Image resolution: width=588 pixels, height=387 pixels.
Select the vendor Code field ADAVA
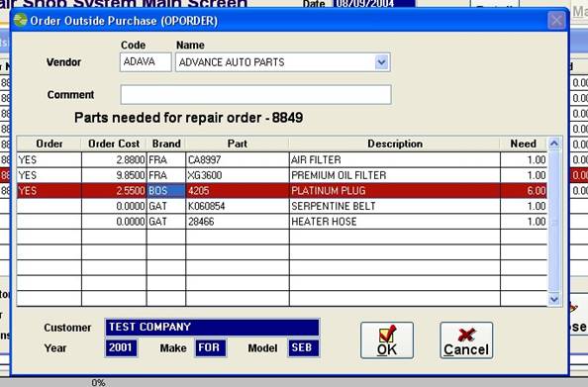(x=146, y=62)
